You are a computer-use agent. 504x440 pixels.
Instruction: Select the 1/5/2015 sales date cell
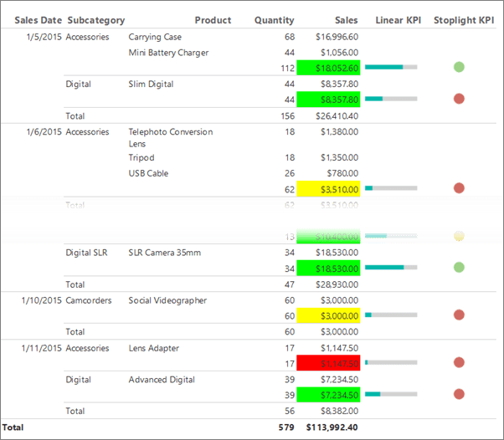pyautogui.click(x=44, y=37)
